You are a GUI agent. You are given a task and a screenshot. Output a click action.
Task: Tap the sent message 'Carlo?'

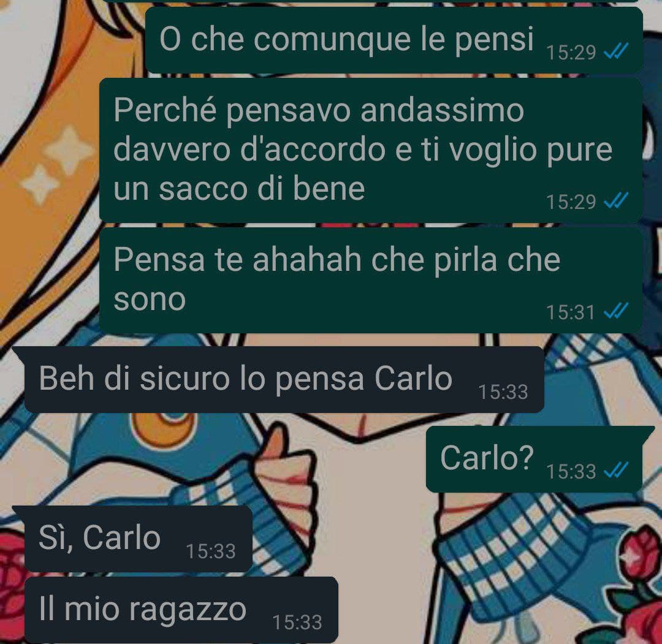pos(534,459)
